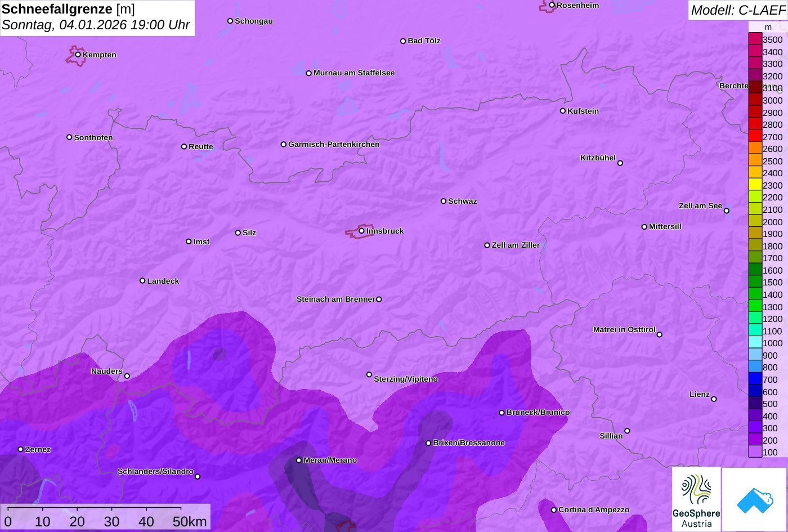Click the Lienz location dot
The image size is (788, 532).
pyautogui.click(x=714, y=399)
